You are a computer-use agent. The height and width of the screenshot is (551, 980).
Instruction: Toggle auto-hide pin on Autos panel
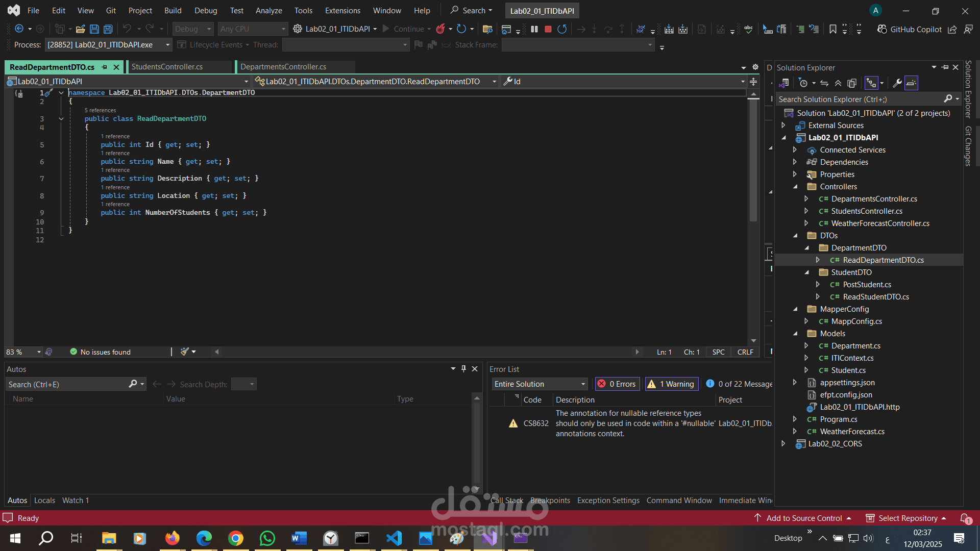pyautogui.click(x=463, y=369)
